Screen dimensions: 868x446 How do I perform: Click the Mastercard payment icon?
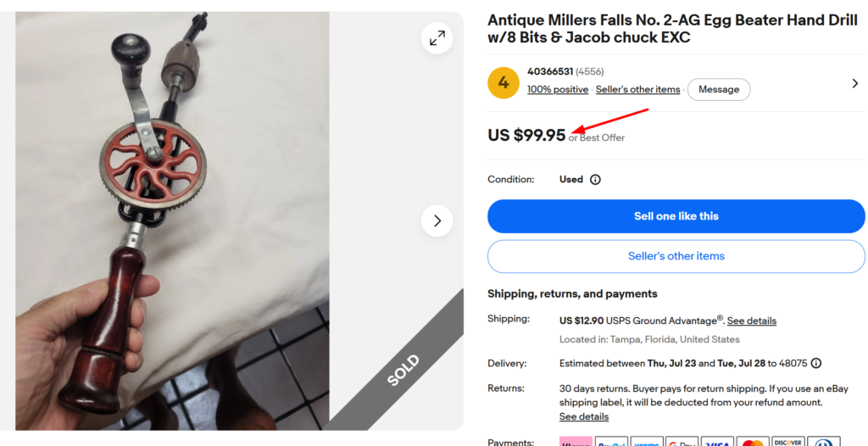point(753,442)
